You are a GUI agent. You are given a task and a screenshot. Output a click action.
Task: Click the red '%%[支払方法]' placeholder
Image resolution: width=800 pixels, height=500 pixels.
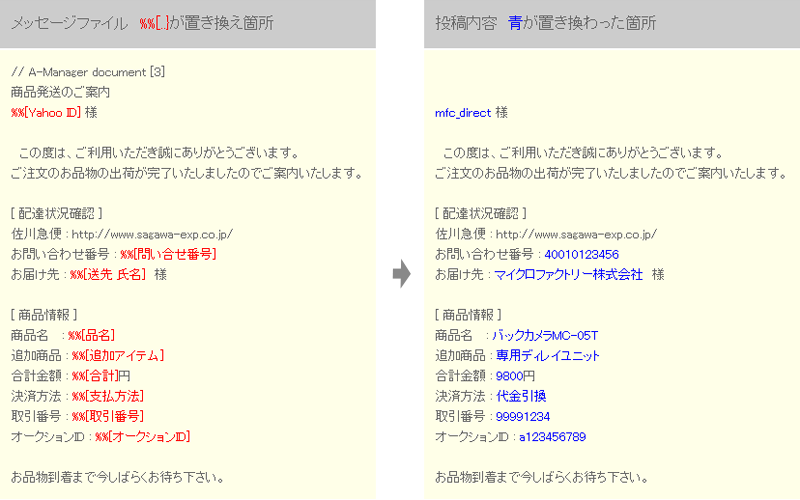[x=108, y=396]
